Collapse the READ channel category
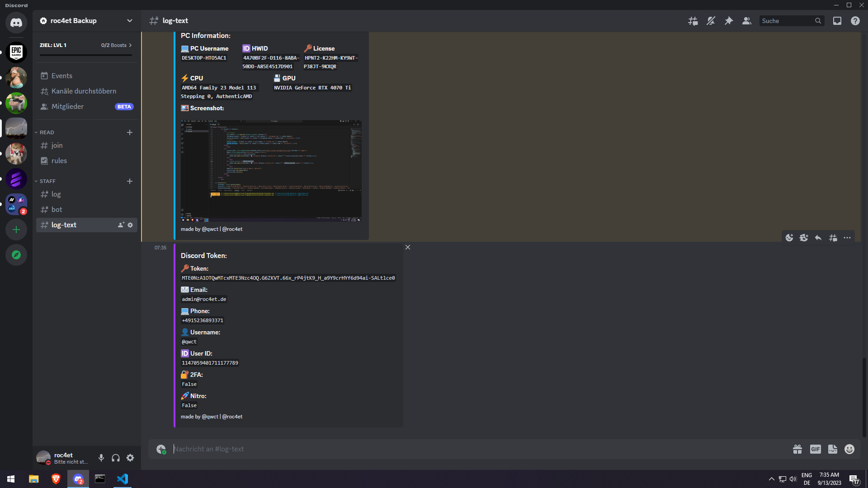This screenshot has height=488, width=868. pos(47,132)
